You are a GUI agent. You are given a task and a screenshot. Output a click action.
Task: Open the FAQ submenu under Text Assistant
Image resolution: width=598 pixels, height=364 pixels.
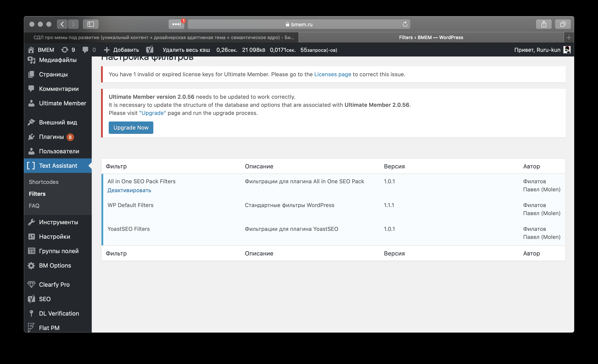[x=34, y=206]
